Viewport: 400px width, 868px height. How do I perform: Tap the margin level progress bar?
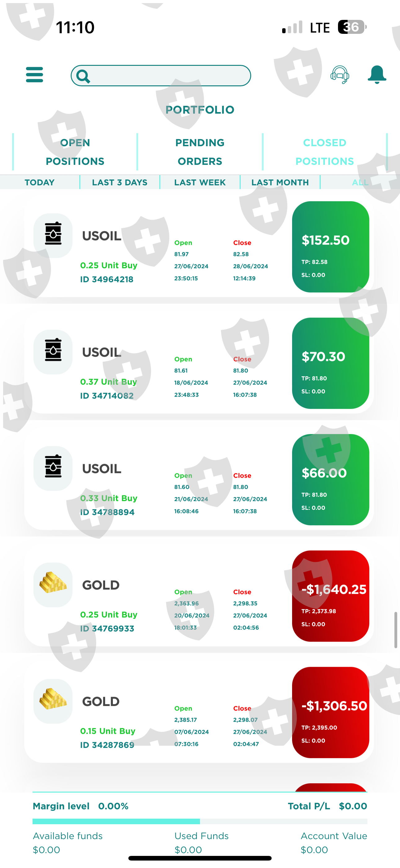(200, 821)
